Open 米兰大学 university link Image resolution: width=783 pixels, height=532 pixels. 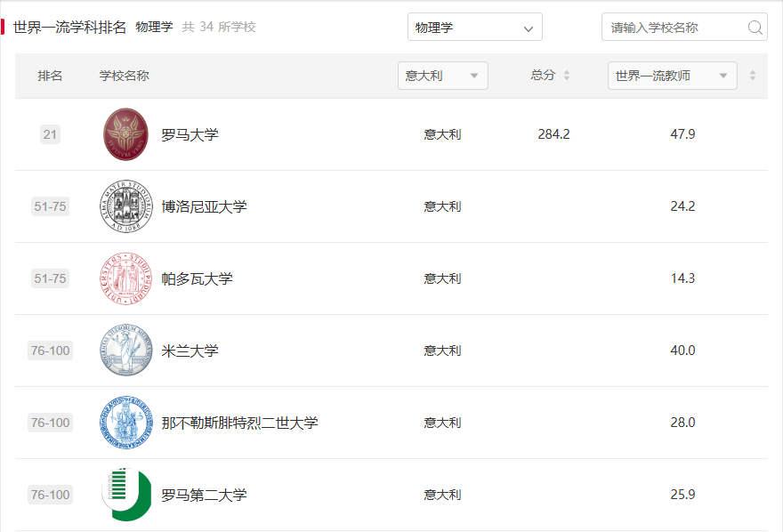tap(190, 351)
